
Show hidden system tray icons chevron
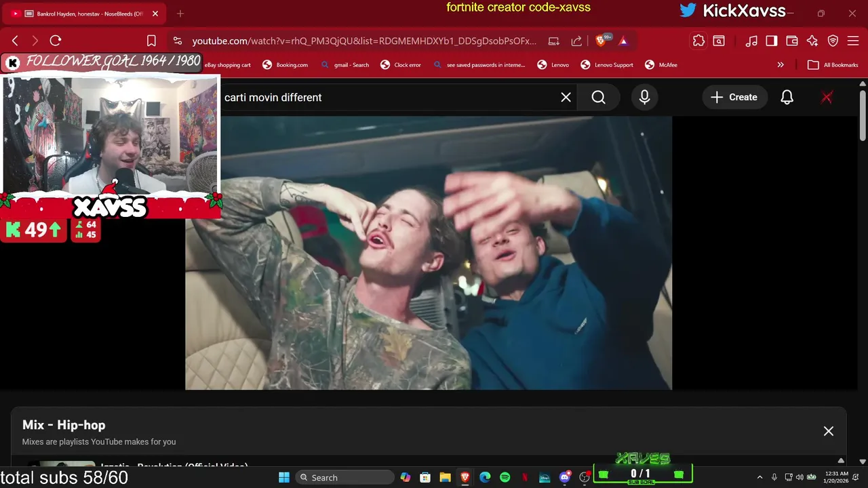[x=759, y=477]
